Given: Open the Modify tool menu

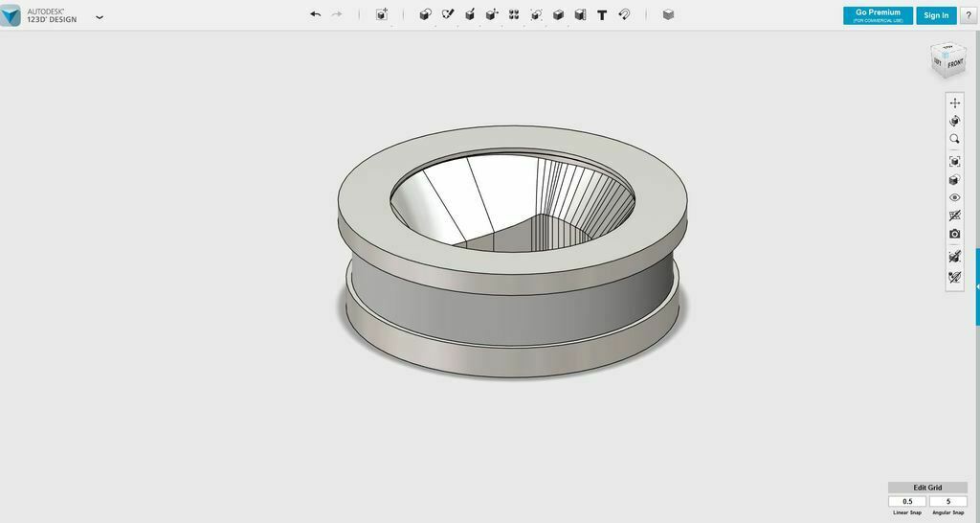Looking at the screenshot, I should coord(492,14).
